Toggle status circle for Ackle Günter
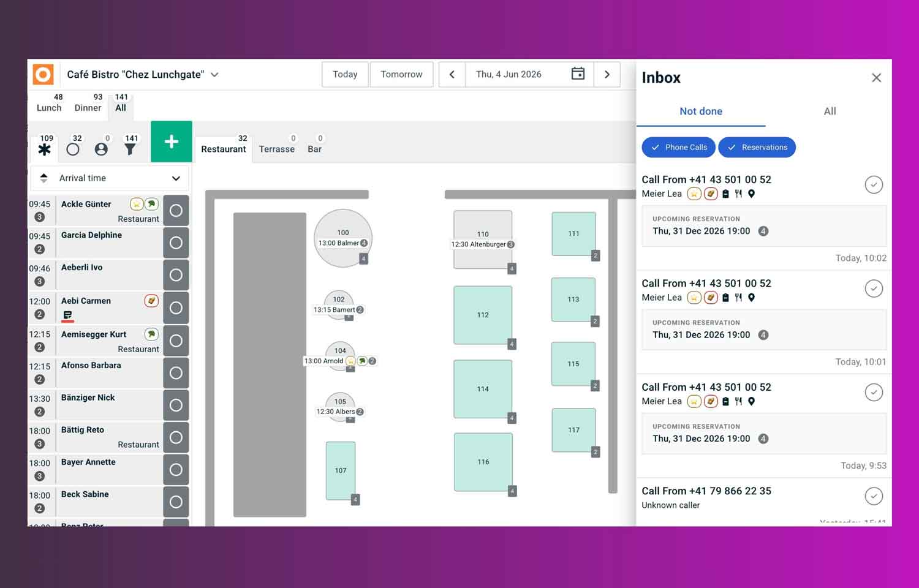Viewport: 919px width, 588px height. click(x=176, y=211)
